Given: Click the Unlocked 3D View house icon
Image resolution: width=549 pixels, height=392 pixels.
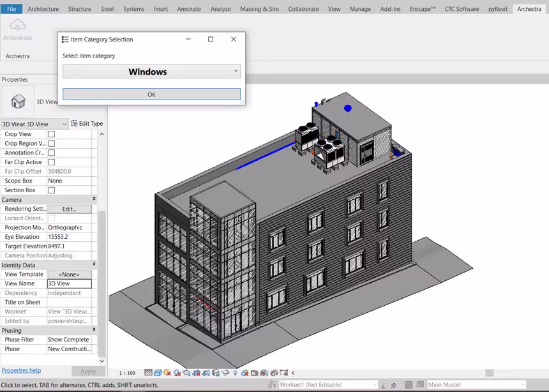Looking at the screenshot, I should 216,373.
